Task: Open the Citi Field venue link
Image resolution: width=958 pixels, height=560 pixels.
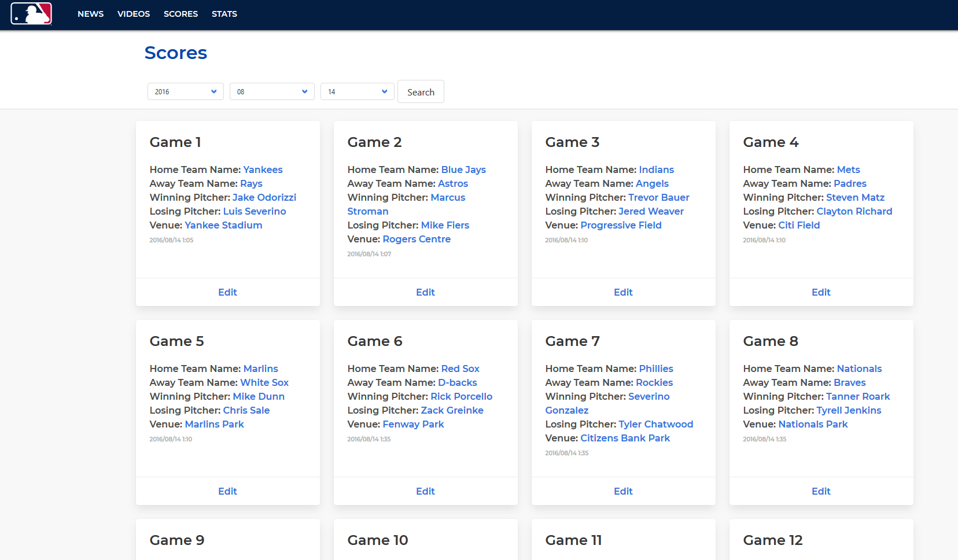Action: [x=799, y=225]
